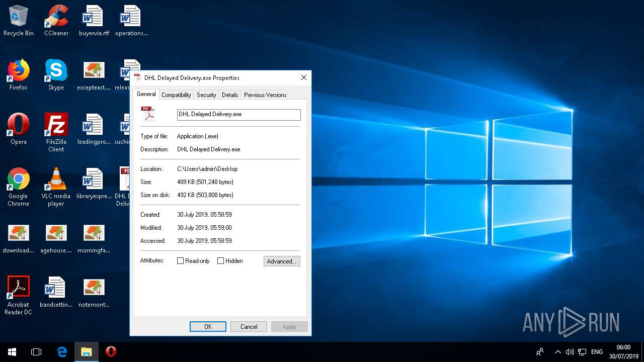This screenshot has width=644, height=362.
Task: Open Google Chrome desktop shortcut
Action: [19, 187]
